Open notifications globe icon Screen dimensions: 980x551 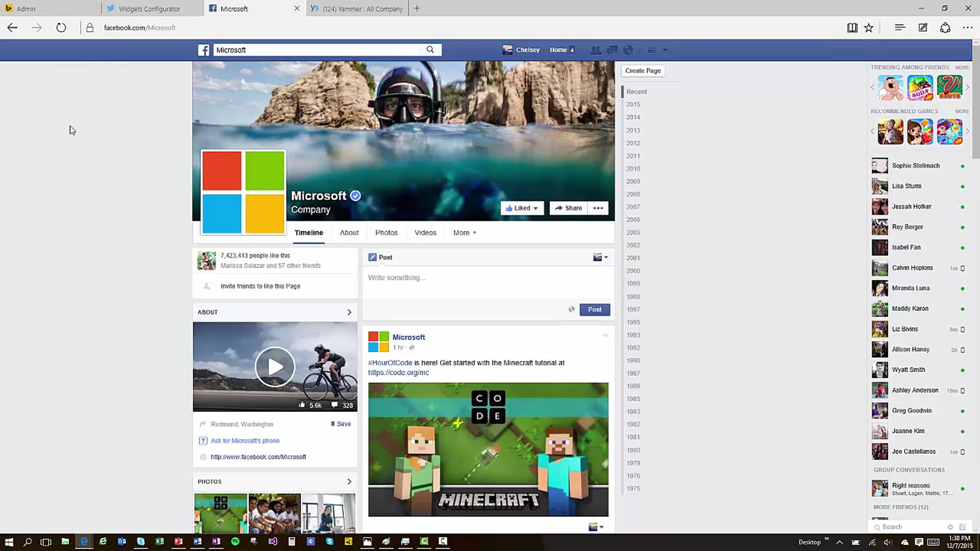click(628, 50)
